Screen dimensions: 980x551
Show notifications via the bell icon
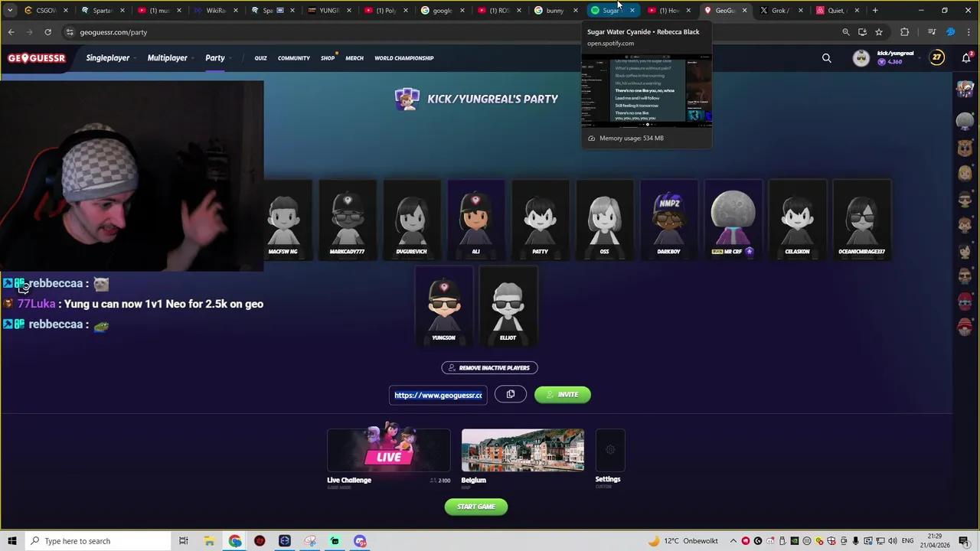[966, 58]
